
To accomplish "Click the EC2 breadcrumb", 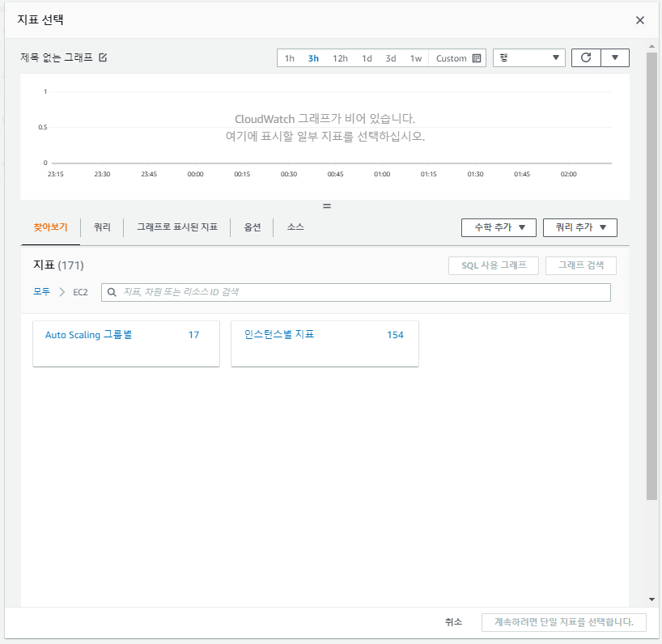I will point(80,292).
